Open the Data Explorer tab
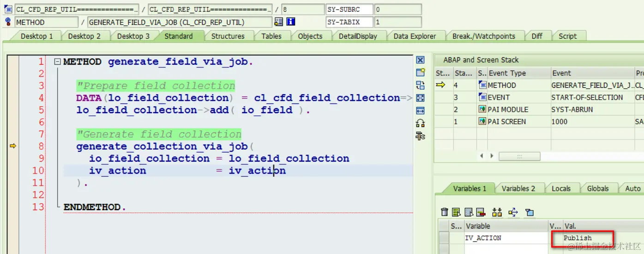Image resolution: width=644 pixels, height=254 pixels. (415, 36)
